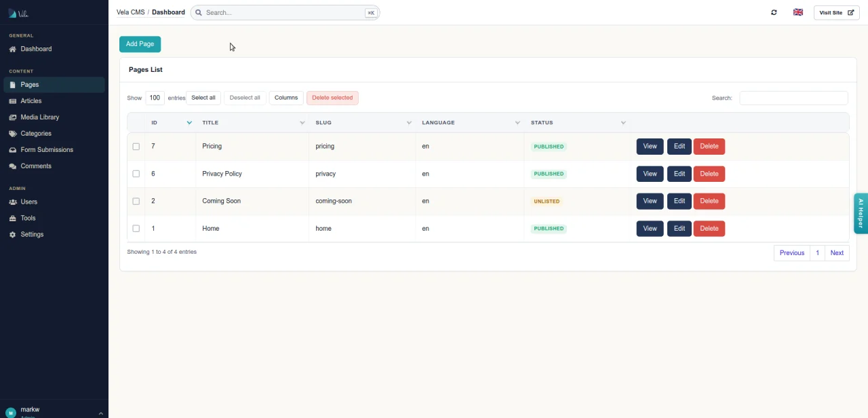Click inside the table Search field

point(793,98)
